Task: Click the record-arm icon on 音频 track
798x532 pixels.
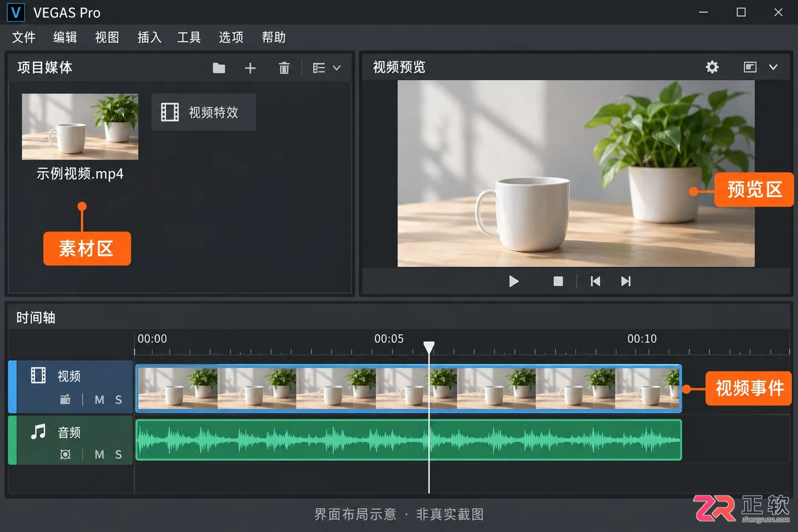Action: (65, 454)
